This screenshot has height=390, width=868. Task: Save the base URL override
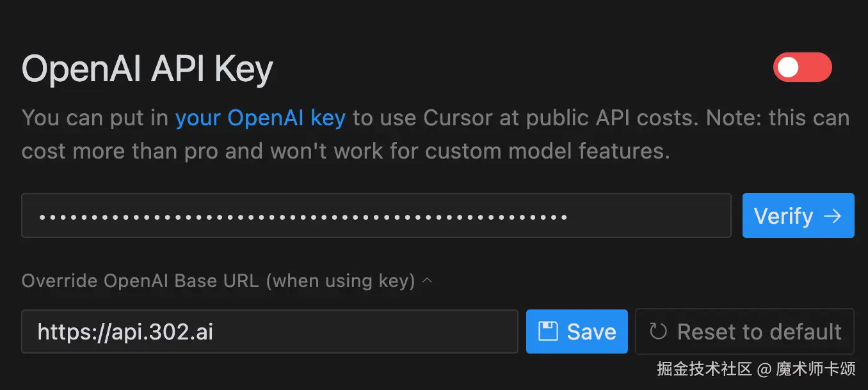pos(577,332)
